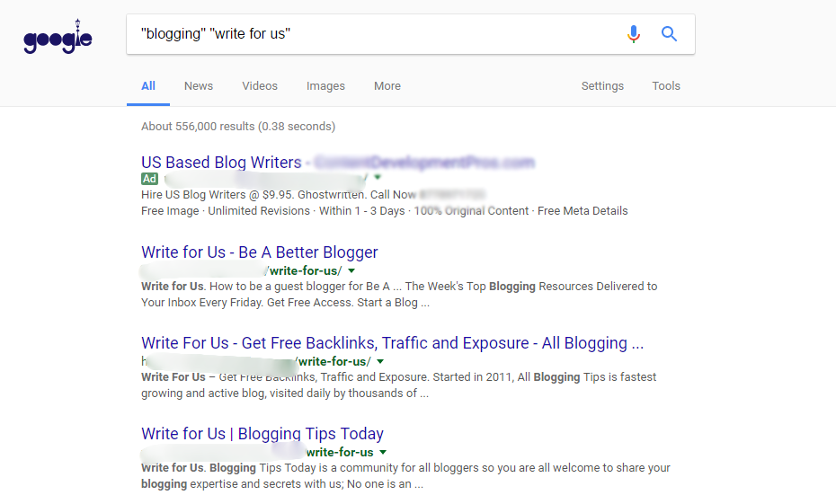Open the More search categories menu
Image resolution: width=836 pixels, height=504 pixels.
387,85
